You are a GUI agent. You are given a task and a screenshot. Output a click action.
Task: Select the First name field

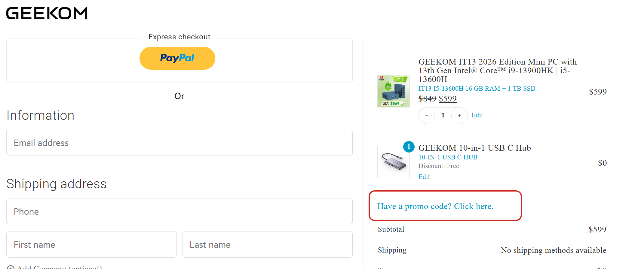[91, 244]
